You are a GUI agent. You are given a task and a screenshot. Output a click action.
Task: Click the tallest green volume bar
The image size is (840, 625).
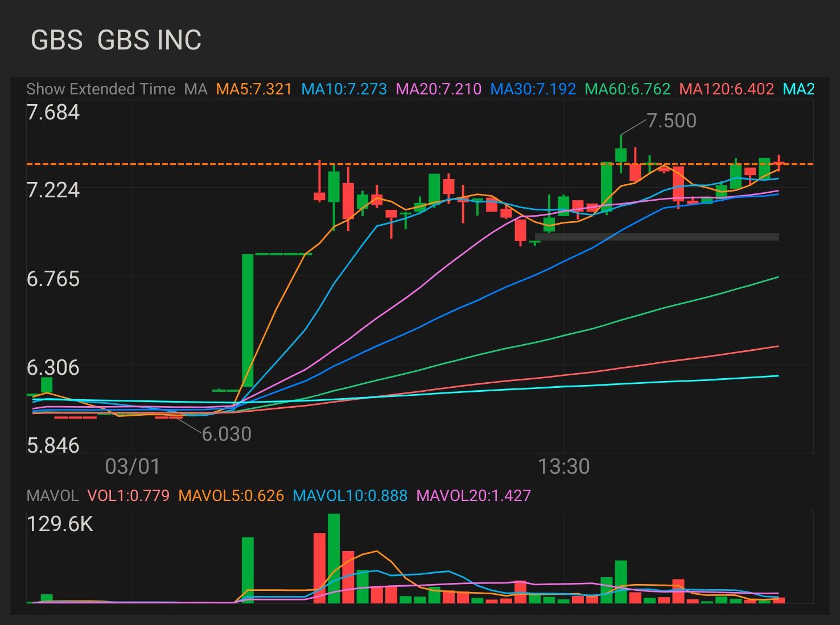pyautogui.click(x=333, y=558)
